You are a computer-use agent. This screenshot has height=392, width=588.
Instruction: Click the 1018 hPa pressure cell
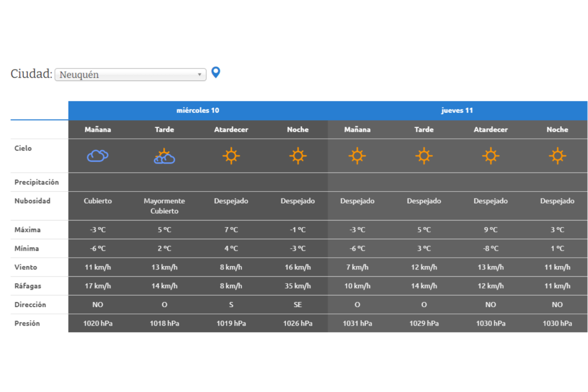tap(164, 323)
